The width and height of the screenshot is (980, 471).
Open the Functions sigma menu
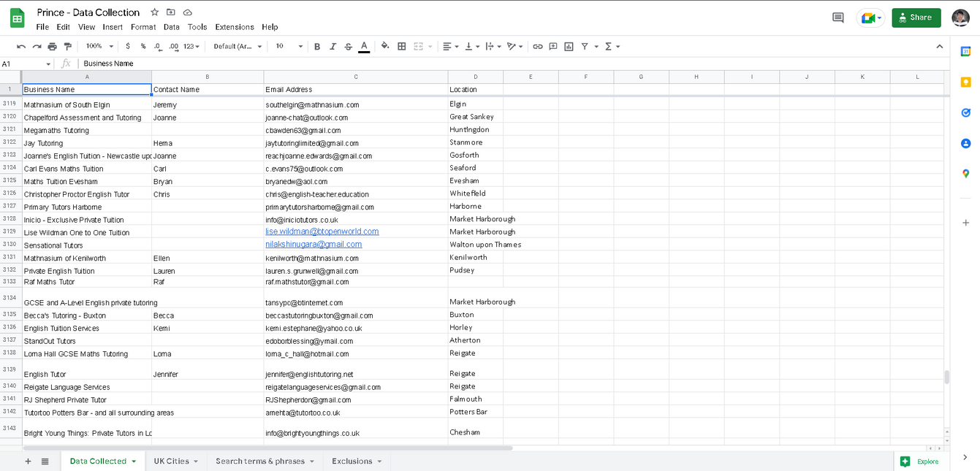tap(612, 46)
